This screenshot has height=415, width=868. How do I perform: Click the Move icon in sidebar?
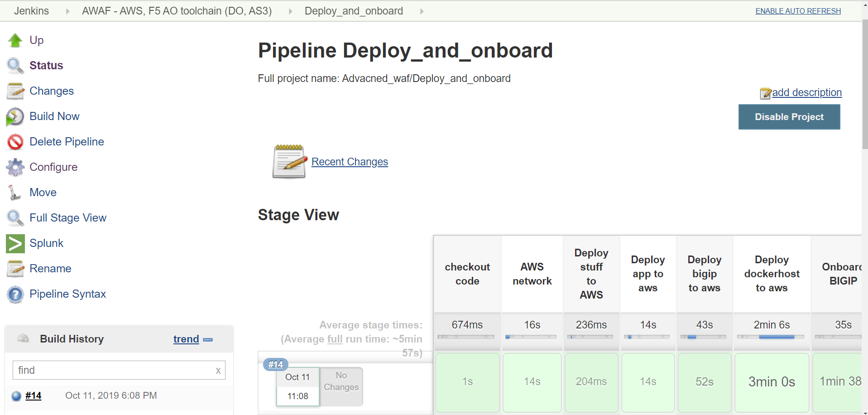tap(15, 193)
